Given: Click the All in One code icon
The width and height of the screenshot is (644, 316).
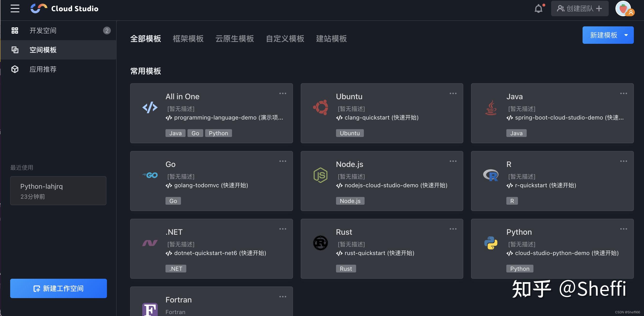Looking at the screenshot, I should [x=150, y=108].
